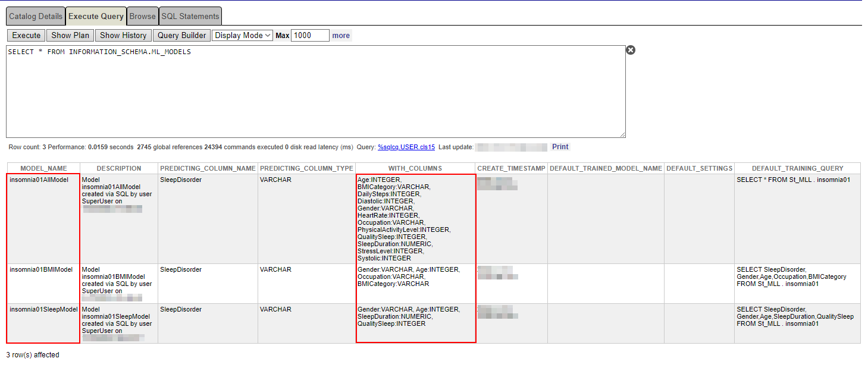Click the MODEL_NAME column header

coord(43,168)
